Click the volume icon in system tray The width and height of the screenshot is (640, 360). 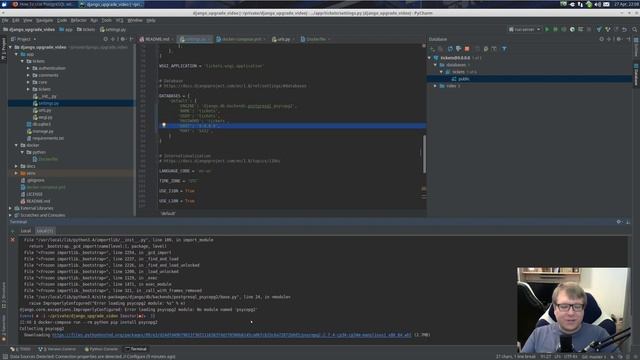tap(598, 4)
